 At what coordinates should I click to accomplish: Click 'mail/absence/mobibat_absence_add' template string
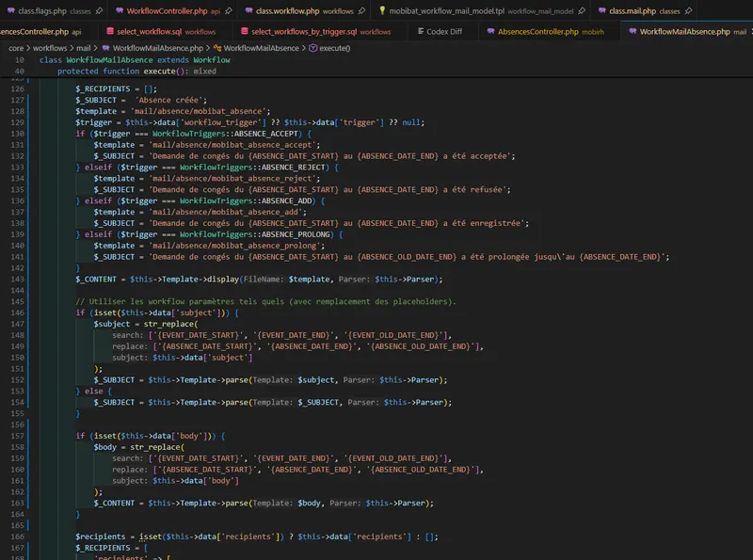(x=225, y=212)
